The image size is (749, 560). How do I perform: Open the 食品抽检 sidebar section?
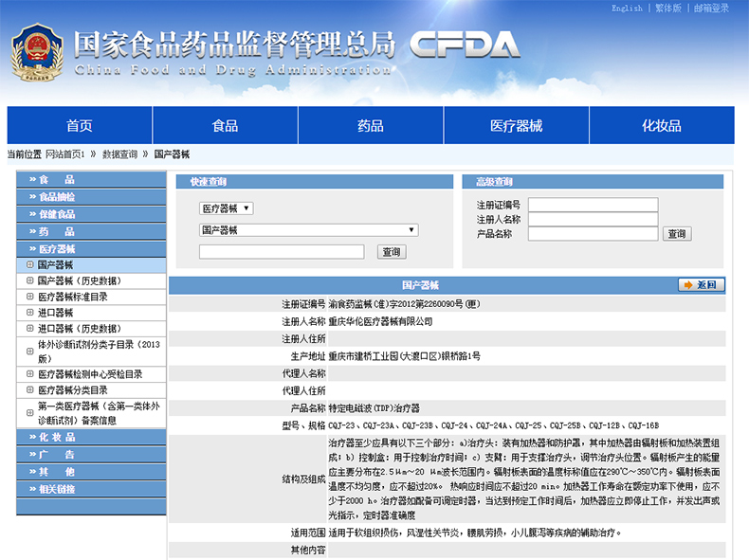[91, 197]
